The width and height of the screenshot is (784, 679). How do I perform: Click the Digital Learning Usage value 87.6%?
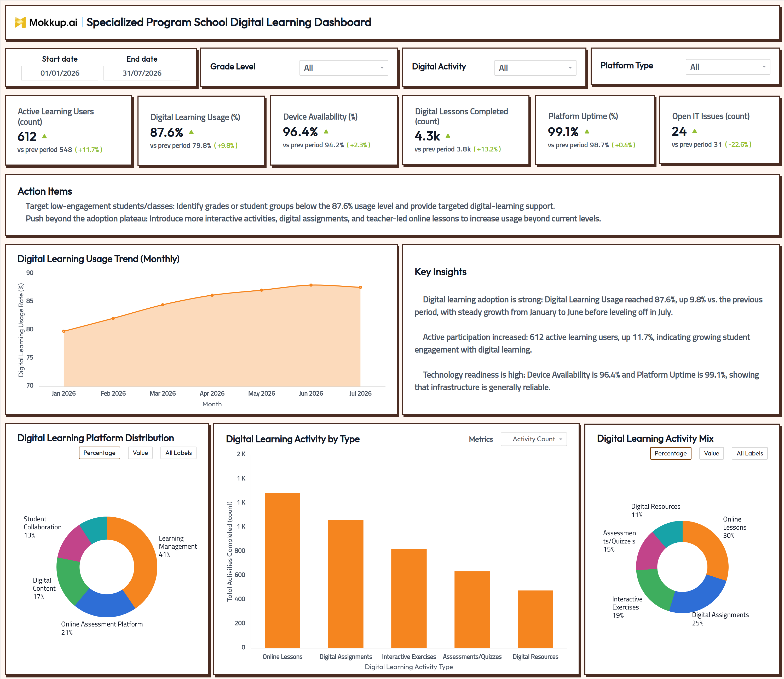[166, 132]
